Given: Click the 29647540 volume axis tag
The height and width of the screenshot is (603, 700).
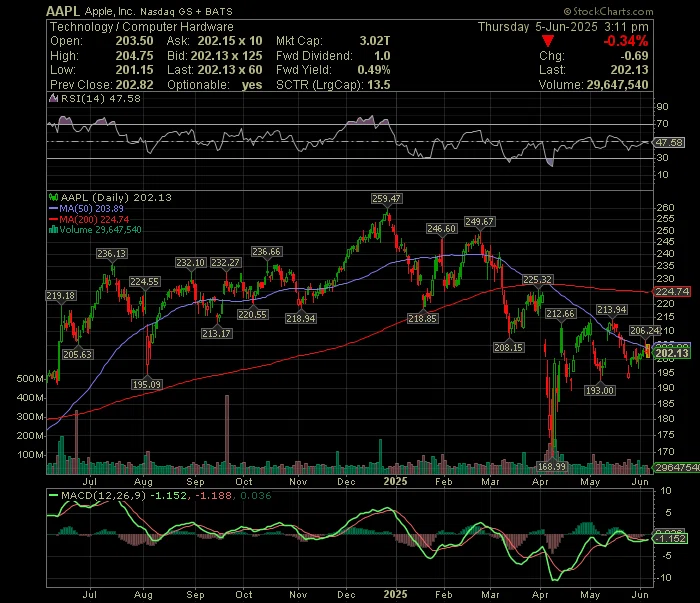Looking at the screenshot, I should click(676, 467).
